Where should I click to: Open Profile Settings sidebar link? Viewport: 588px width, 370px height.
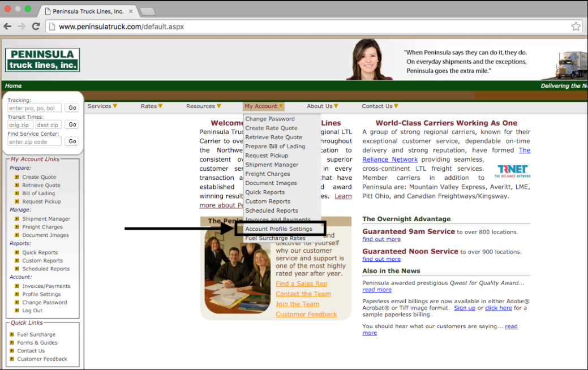coord(41,294)
